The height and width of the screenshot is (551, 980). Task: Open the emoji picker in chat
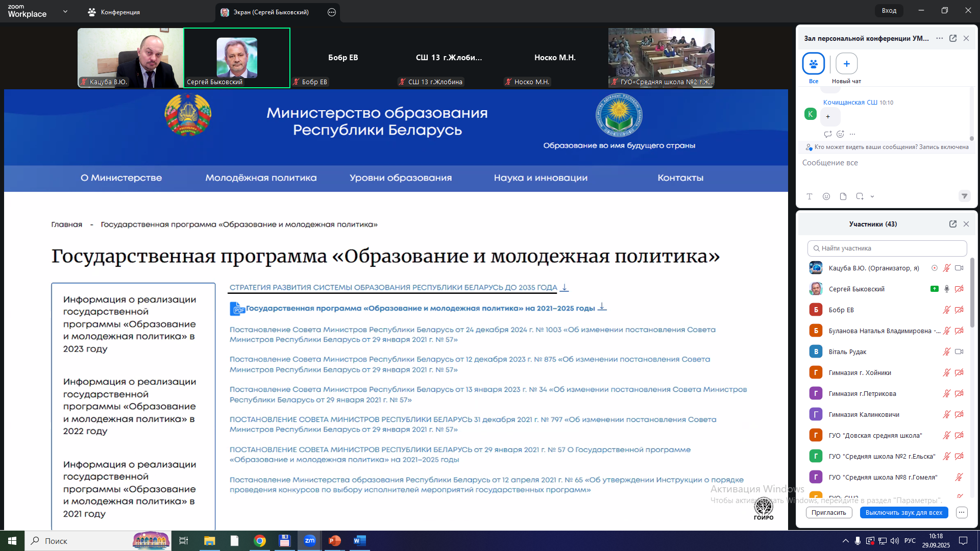[x=826, y=196]
